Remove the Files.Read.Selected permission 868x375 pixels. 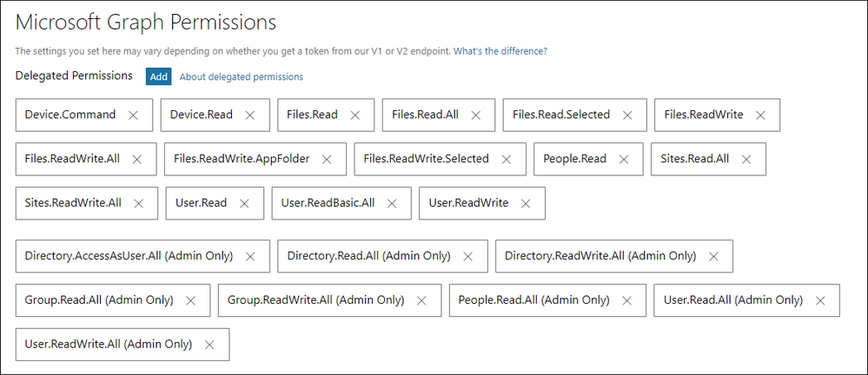coord(627,115)
